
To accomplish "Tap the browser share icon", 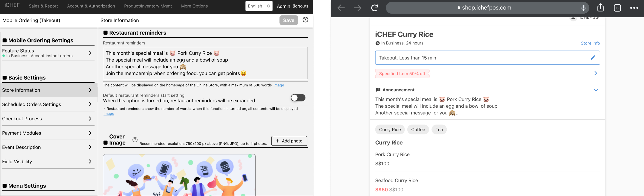I will point(600,8).
